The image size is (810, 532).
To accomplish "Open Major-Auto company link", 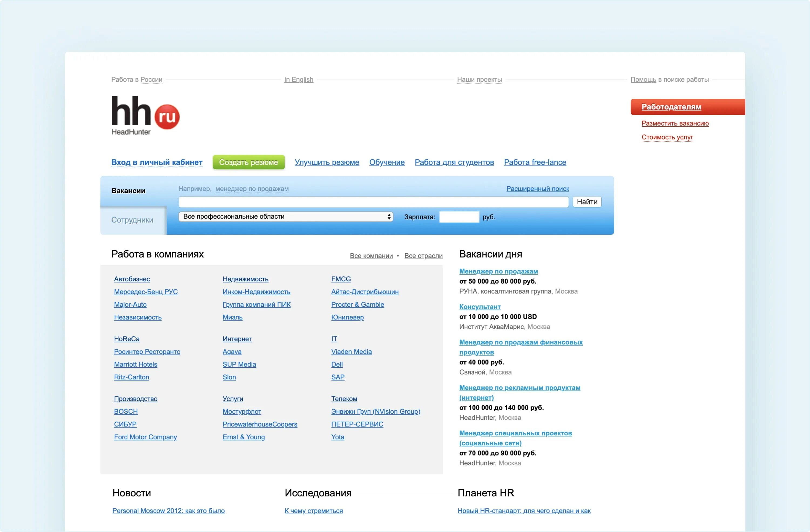I will click(x=130, y=305).
